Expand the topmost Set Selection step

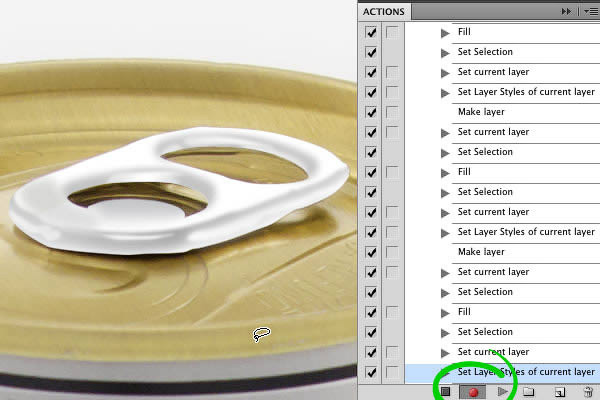(x=445, y=53)
